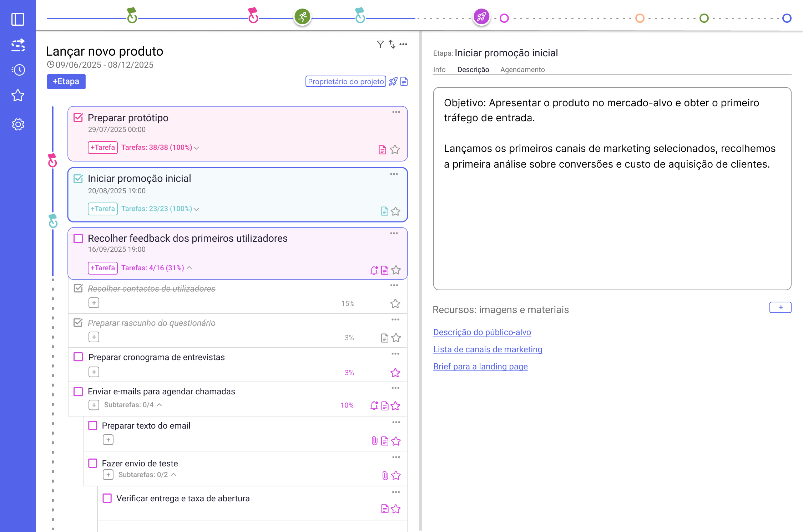This screenshot has height=532, width=803.
Task: Star the Preparar cronograma de entrevistas task
Action: pyautogui.click(x=395, y=373)
